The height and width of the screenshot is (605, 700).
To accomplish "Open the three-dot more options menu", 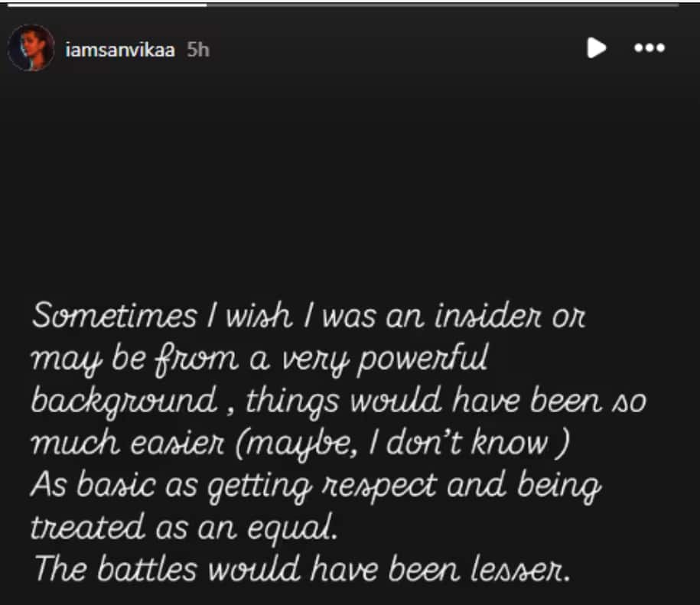I will tap(649, 48).
